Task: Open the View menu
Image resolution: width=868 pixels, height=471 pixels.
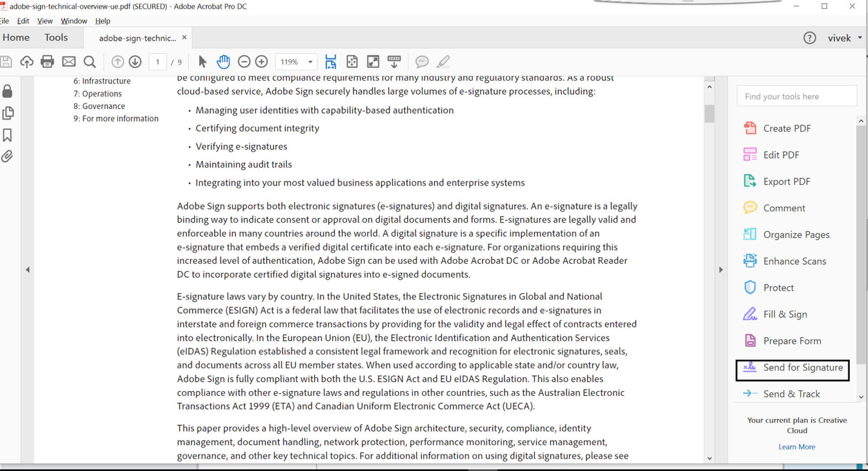Action: tap(45, 21)
